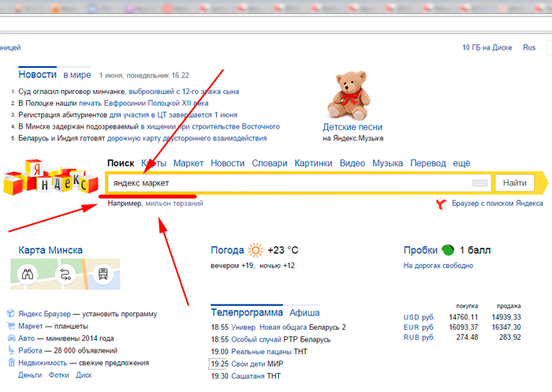Image resolution: width=552 pixels, height=392 pixels.
Task: Open news about Беларусь и Индия
Action: pyautogui.click(x=143, y=138)
